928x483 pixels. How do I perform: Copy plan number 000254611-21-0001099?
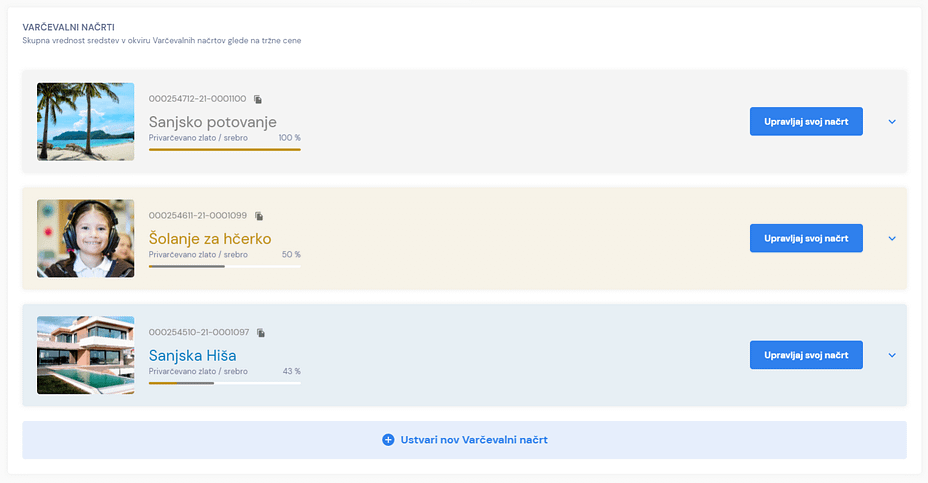pos(259,215)
